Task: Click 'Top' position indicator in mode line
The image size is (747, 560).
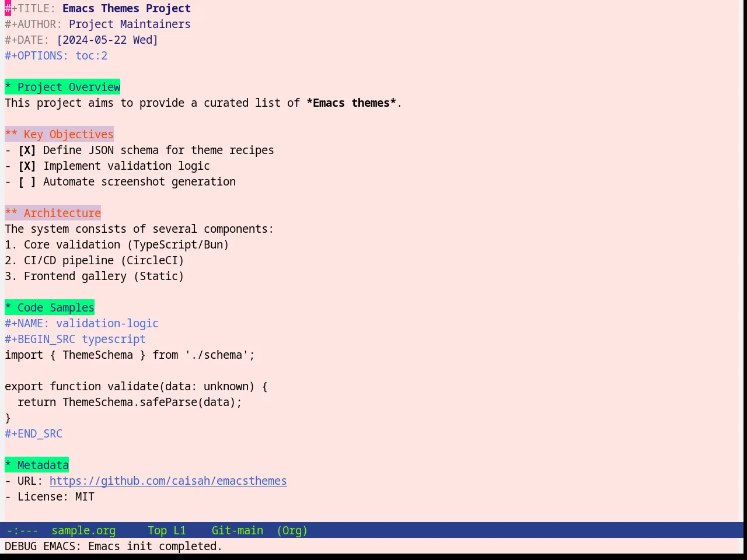Action: click(x=157, y=530)
